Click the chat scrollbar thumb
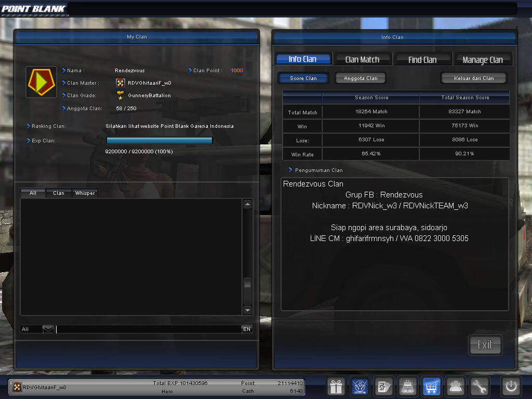 coord(248,283)
